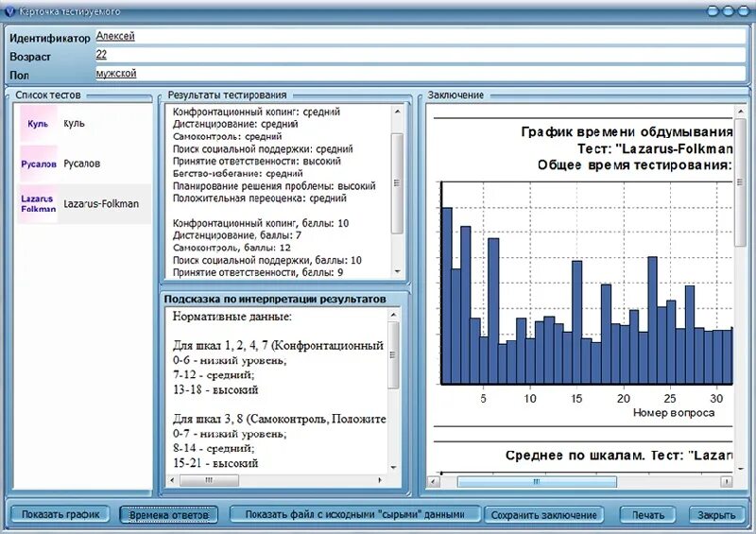Click Времена ответов button

coord(169,515)
